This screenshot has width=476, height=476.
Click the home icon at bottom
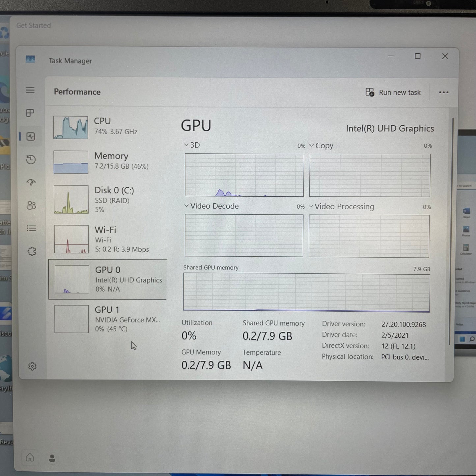(x=30, y=457)
